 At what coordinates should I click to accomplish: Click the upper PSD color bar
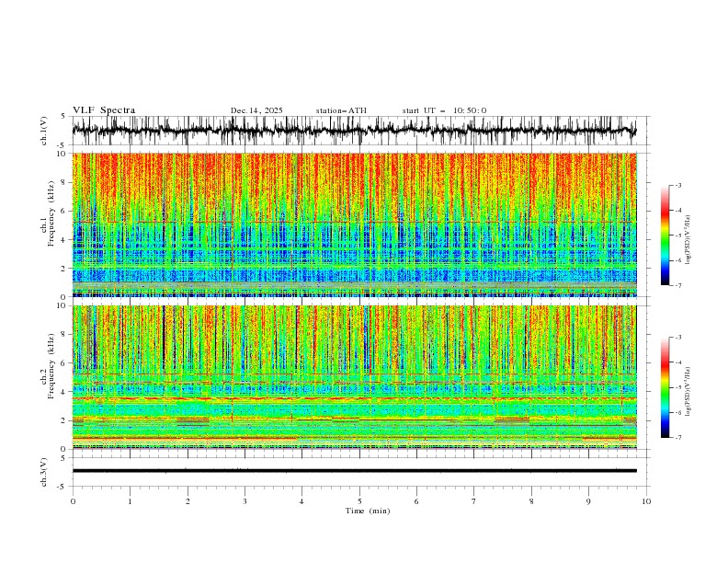pyautogui.click(x=665, y=236)
